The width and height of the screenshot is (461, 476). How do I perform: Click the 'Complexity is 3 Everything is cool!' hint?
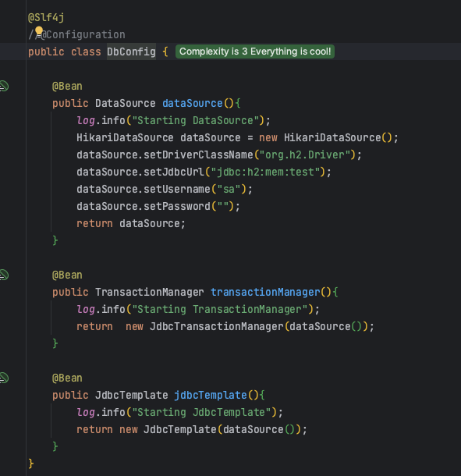tap(255, 52)
